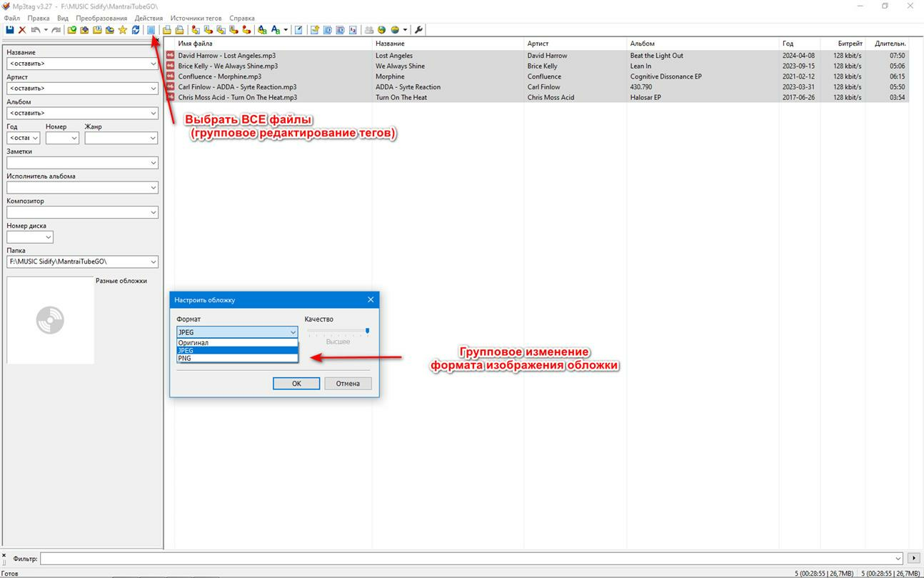
Task: Click the Tag to Tag converter icon
Action: point(246,30)
